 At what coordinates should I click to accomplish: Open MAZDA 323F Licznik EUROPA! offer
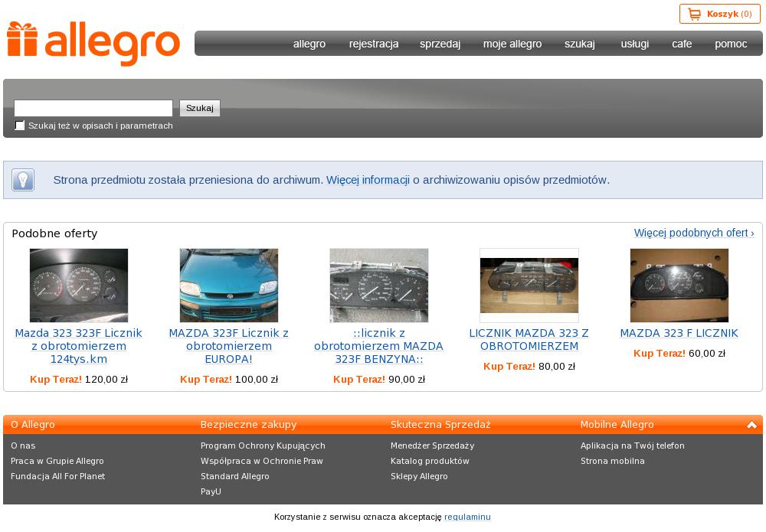point(228,346)
